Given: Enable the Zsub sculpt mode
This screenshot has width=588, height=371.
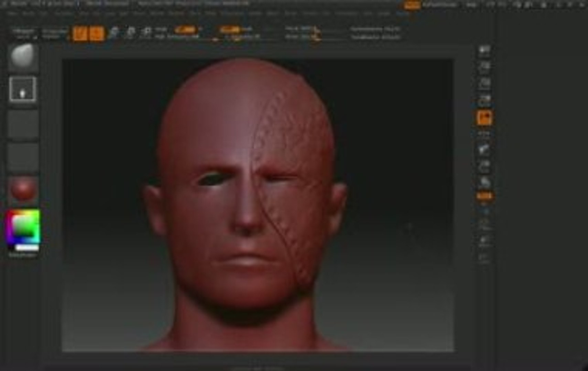Looking at the screenshot, I should tap(247, 30).
